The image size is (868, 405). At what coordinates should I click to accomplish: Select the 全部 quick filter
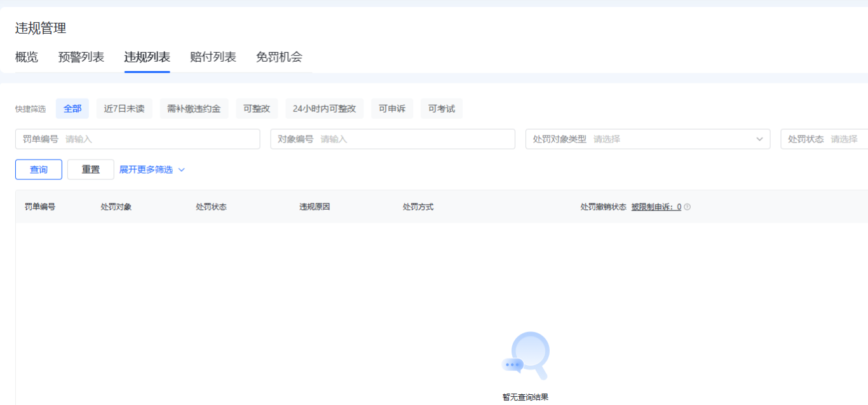click(72, 109)
